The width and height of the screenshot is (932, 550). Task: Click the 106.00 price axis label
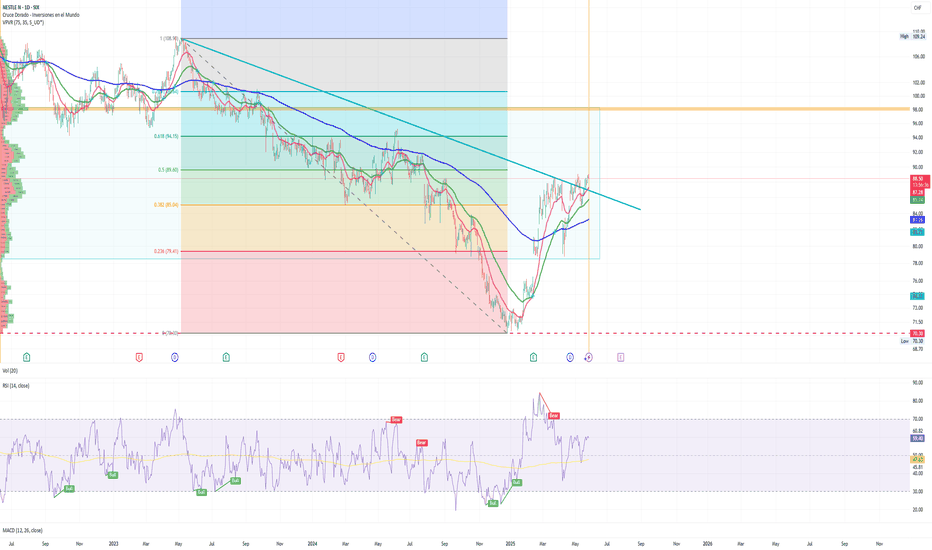click(x=918, y=56)
